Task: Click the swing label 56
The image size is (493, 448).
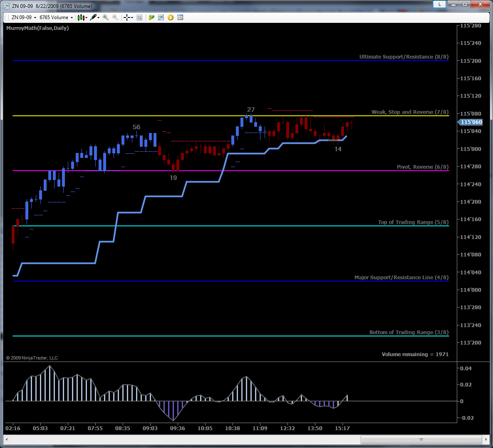Action: (x=136, y=127)
